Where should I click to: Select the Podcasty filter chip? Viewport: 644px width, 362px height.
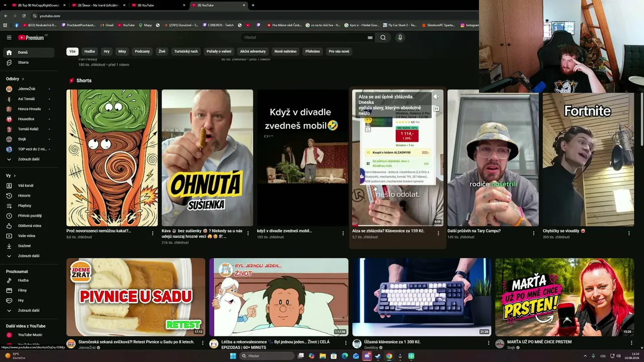pyautogui.click(x=142, y=51)
